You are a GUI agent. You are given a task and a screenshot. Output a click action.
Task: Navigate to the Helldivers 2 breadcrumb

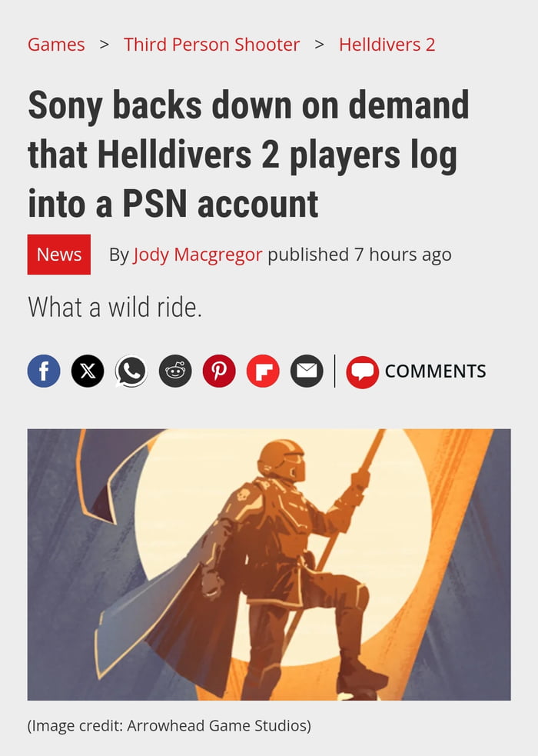pyautogui.click(x=387, y=45)
